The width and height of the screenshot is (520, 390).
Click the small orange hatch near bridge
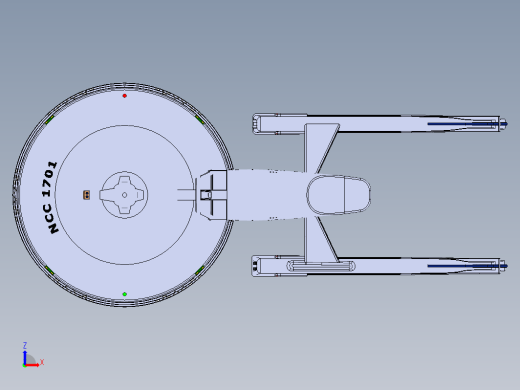[x=87, y=195]
